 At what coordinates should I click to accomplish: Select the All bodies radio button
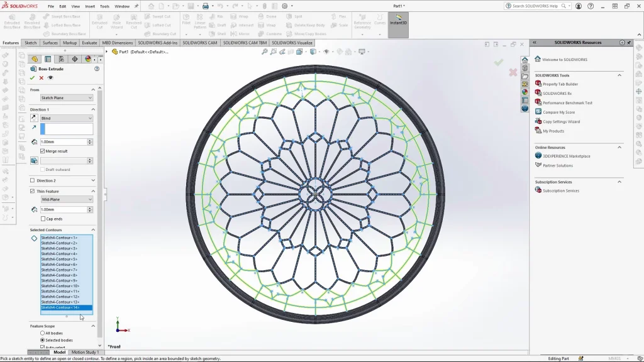click(43, 333)
